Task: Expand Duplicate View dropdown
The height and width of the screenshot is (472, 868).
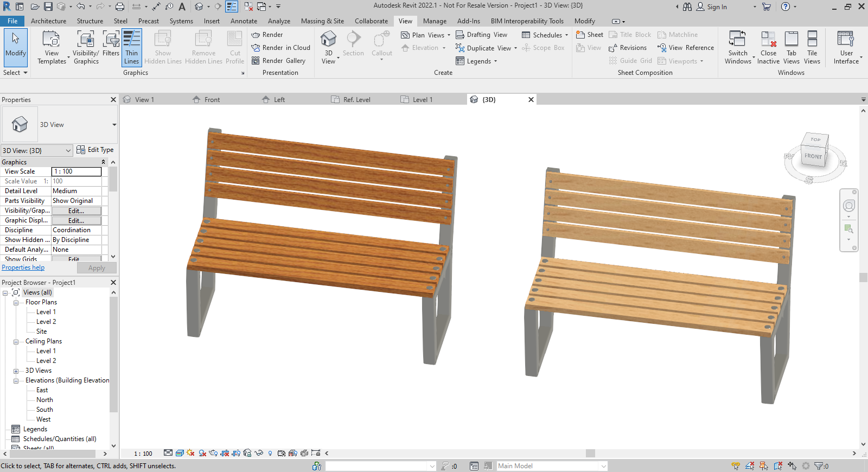Action: point(515,48)
